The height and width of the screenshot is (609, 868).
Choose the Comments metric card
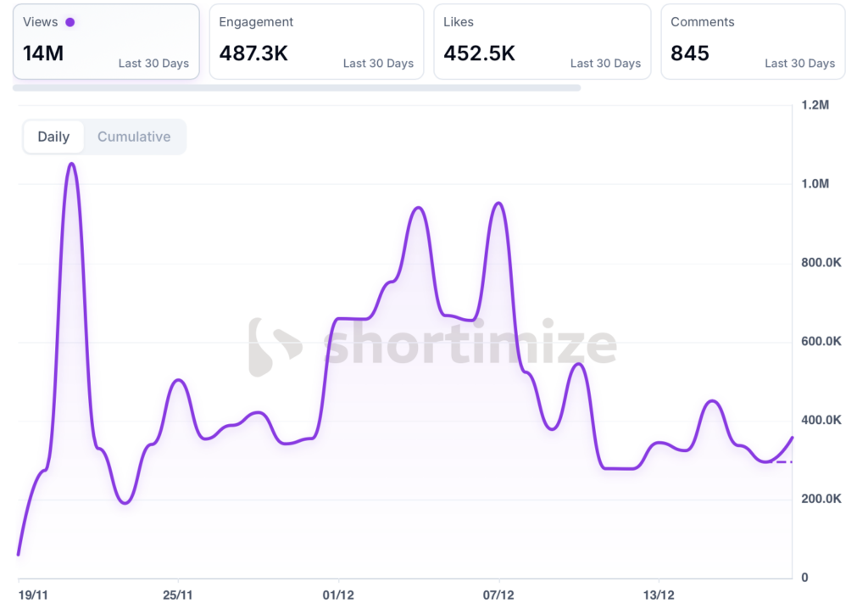click(752, 42)
